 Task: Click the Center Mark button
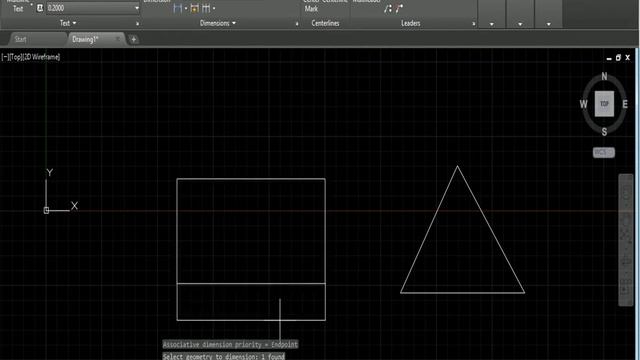tap(311, 6)
